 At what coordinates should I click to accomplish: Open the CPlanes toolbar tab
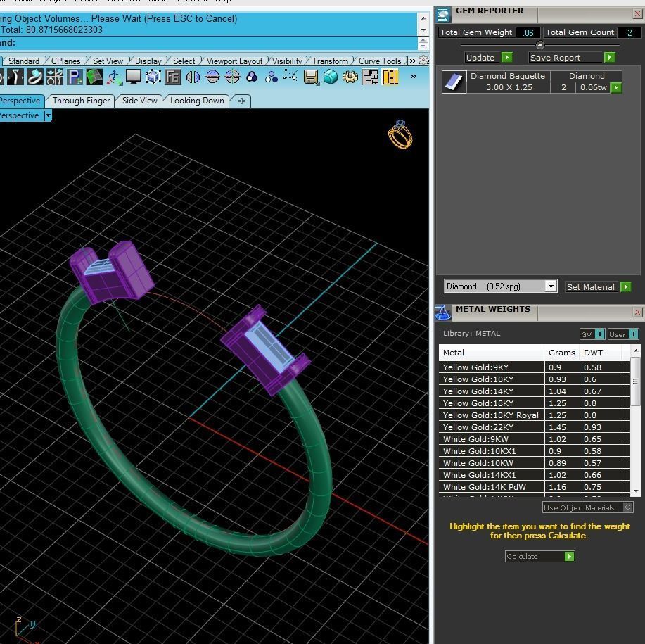66,61
